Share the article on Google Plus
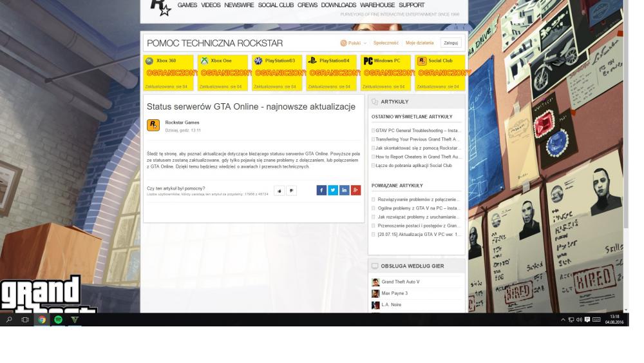Image resolution: width=644 pixels, height=363 pixels. click(355, 190)
